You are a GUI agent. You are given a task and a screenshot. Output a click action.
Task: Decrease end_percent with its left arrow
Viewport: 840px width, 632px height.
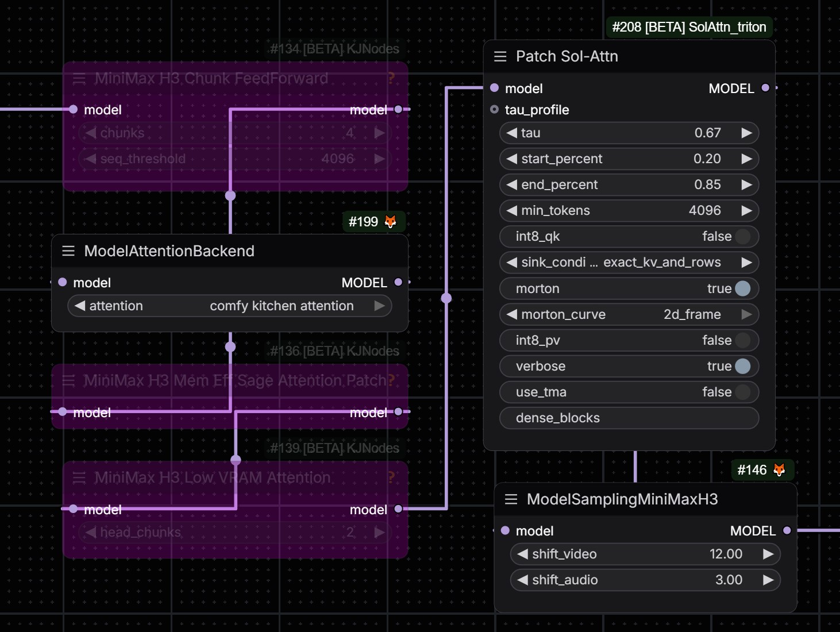pyautogui.click(x=512, y=184)
